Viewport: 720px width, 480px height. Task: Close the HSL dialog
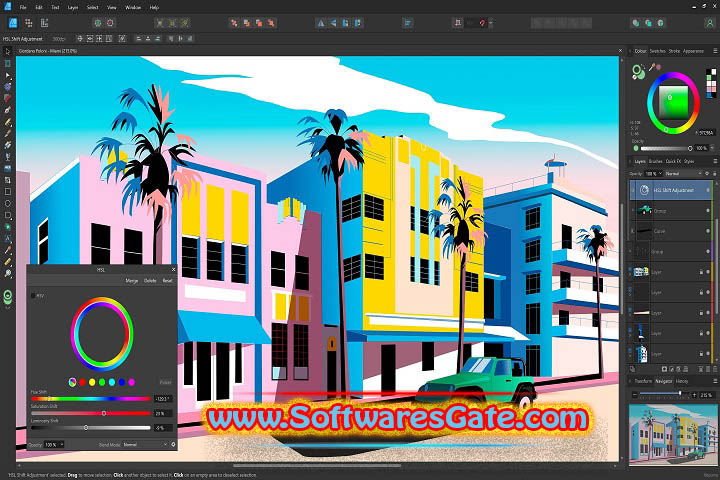point(173,270)
